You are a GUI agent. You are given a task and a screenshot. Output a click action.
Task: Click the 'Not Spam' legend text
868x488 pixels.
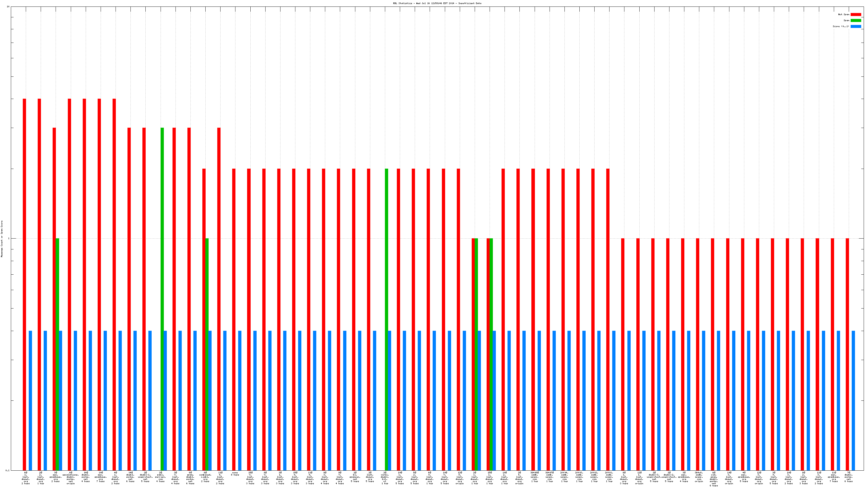(x=844, y=14)
